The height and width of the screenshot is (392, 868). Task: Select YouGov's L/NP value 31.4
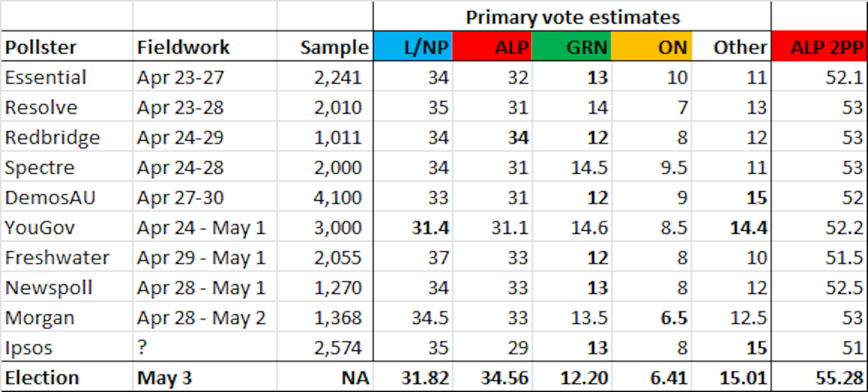coord(430,227)
